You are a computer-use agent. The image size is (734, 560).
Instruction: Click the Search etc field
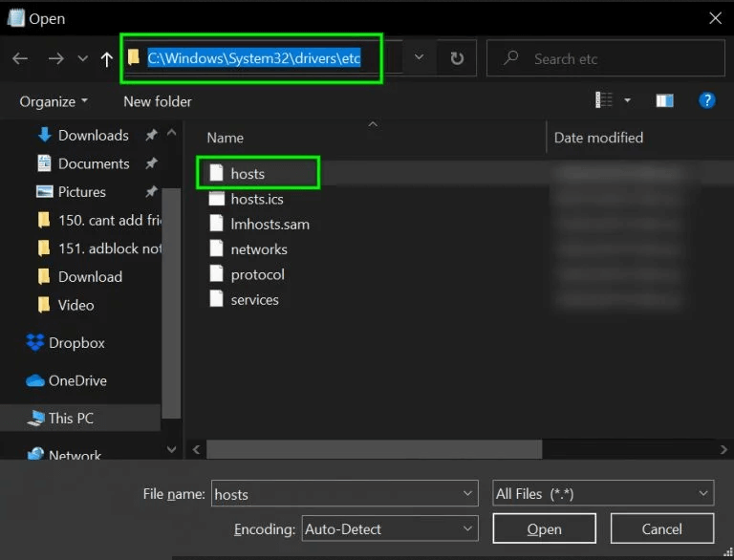tap(606, 58)
